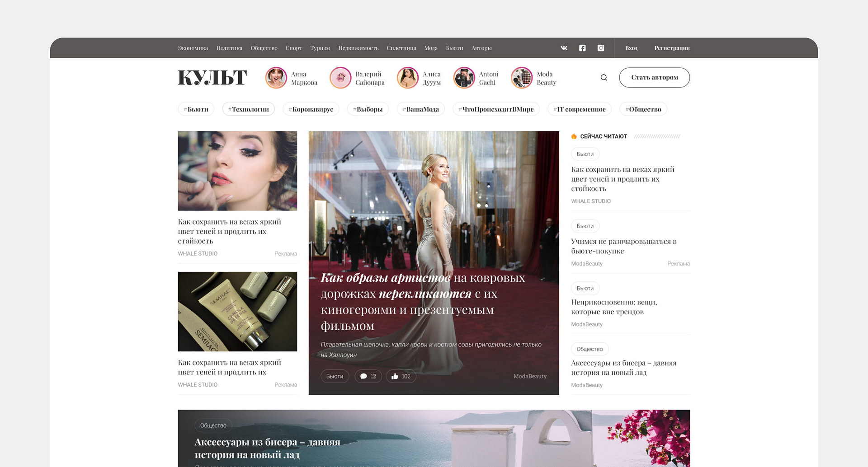Click the fire icon beside Сейчас читают
Screen dimensions: 868x467
pos(574,136)
